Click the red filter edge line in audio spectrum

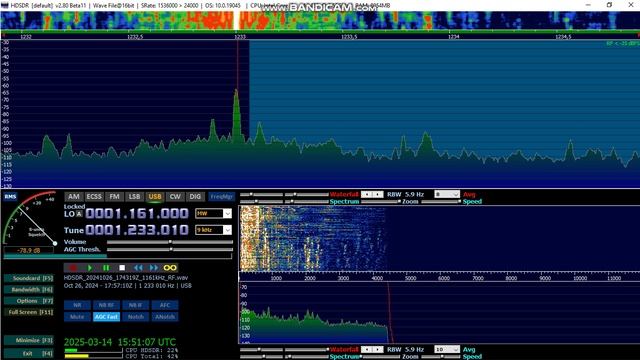coord(390,312)
